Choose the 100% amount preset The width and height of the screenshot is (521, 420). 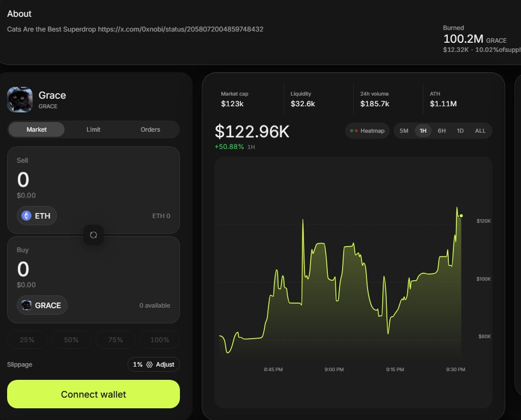click(x=160, y=340)
